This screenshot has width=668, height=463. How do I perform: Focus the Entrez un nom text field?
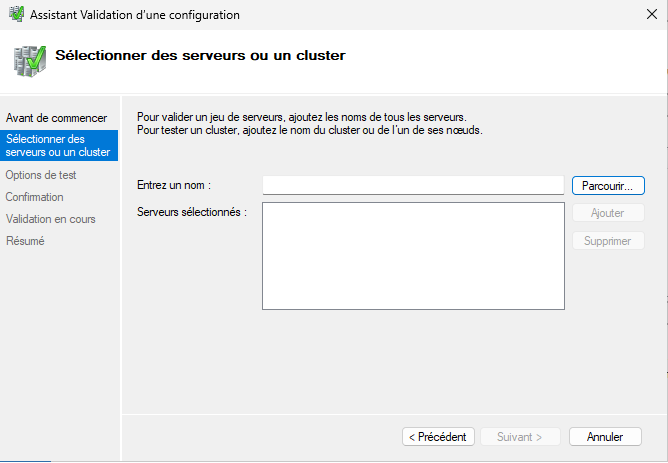413,185
